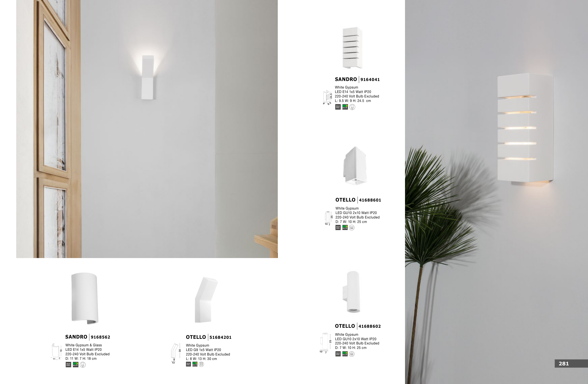This screenshot has width=588, height=384.
Task: Click the bulb excluded icon under SANDRO 9168562
Action: tap(68, 364)
